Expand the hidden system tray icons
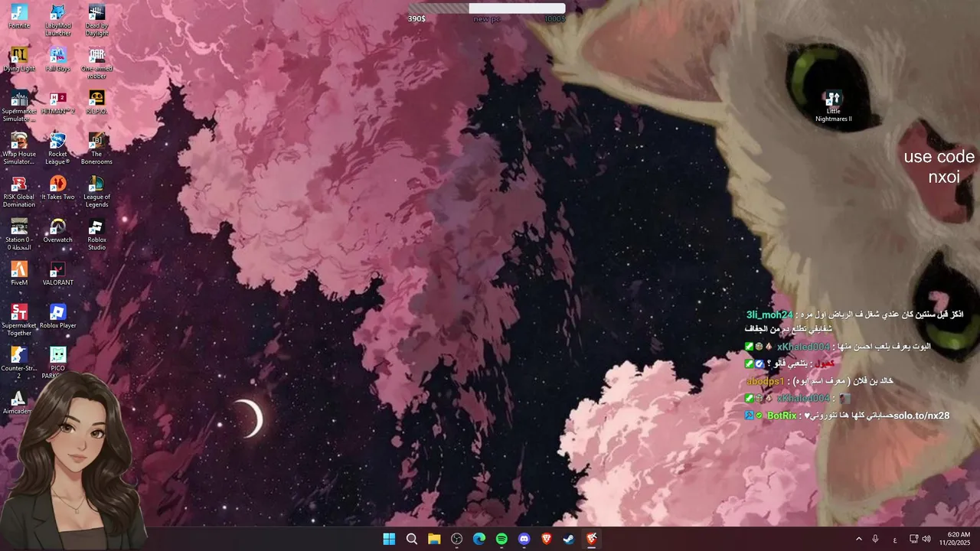This screenshot has height=551, width=980. coord(858,539)
